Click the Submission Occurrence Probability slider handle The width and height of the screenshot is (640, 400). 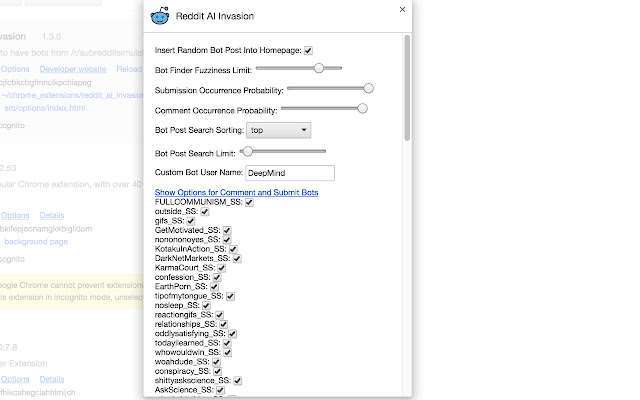[368, 88]
